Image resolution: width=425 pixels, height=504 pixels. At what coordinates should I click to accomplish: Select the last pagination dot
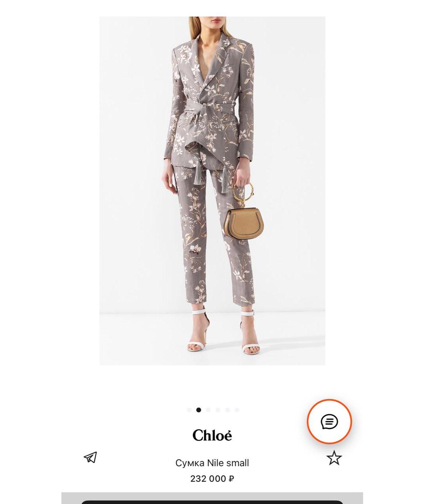coord(237,410)
